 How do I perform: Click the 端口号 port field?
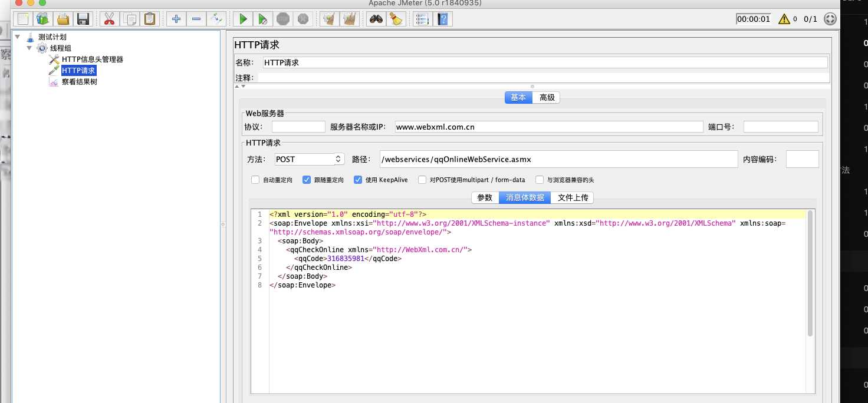pos(781,127)
